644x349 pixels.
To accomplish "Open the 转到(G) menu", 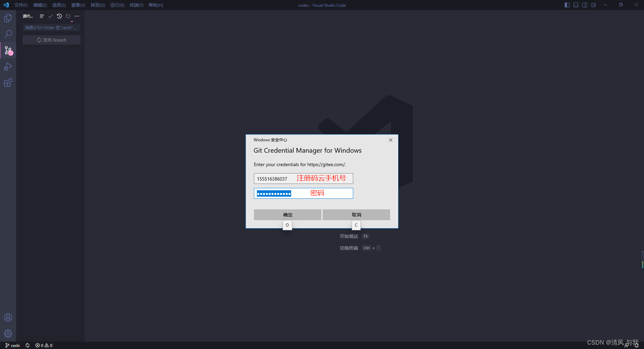I will click(x=98, y=5).
